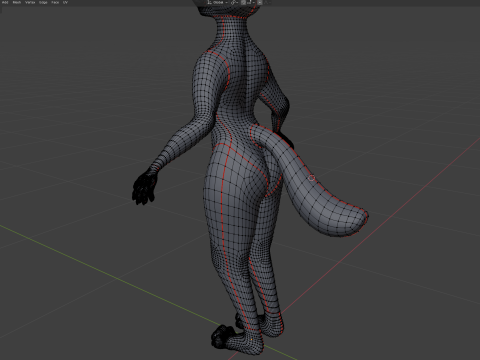
Task: Open the Add menu
Action: pos(5,2)
